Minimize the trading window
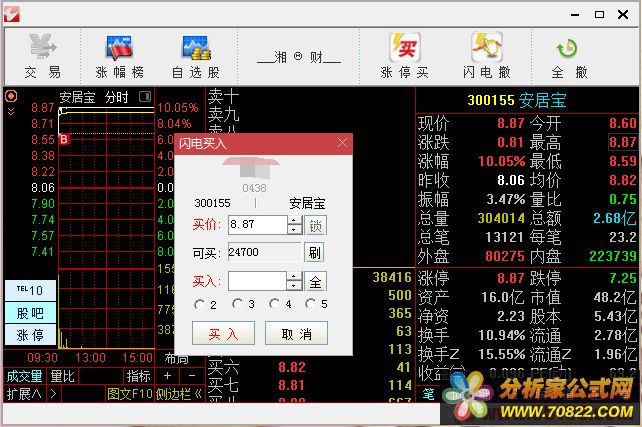Image resolution: width=642 pixels, height=427 pixels. click(575, 15)
